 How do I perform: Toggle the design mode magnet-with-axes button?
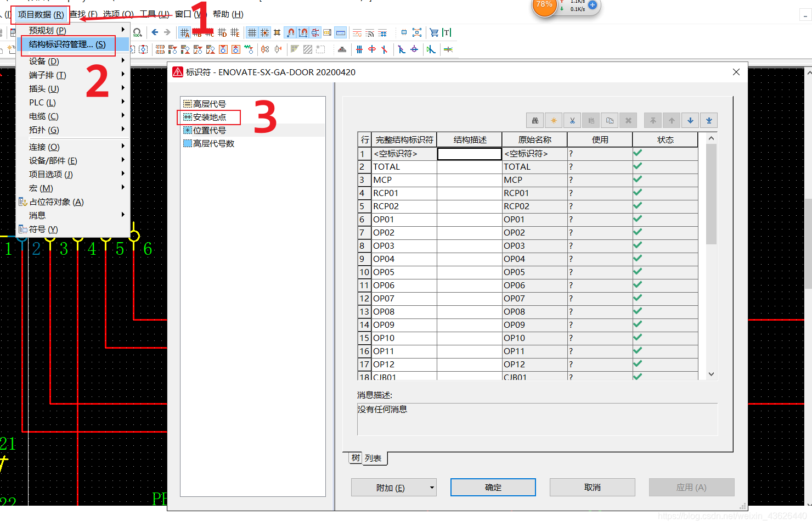(x=303, y=32)
